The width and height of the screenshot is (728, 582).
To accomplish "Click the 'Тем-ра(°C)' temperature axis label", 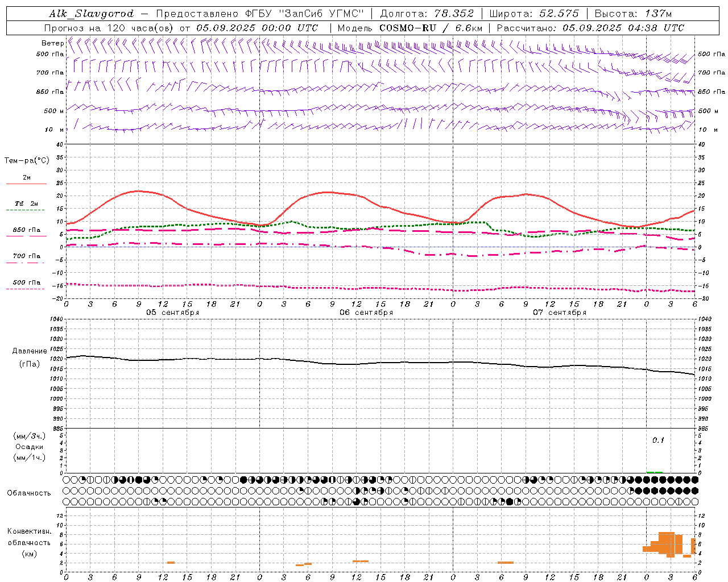I will (x=27, y=160).
